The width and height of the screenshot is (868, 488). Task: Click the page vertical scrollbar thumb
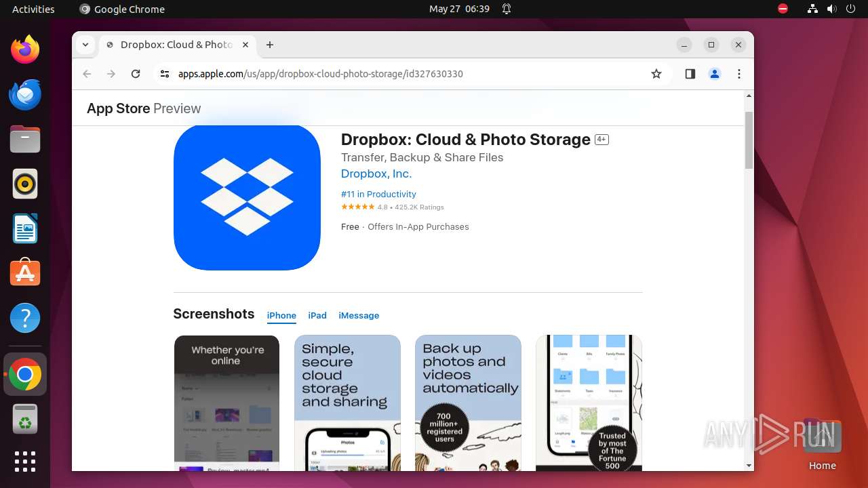point(749,140)
